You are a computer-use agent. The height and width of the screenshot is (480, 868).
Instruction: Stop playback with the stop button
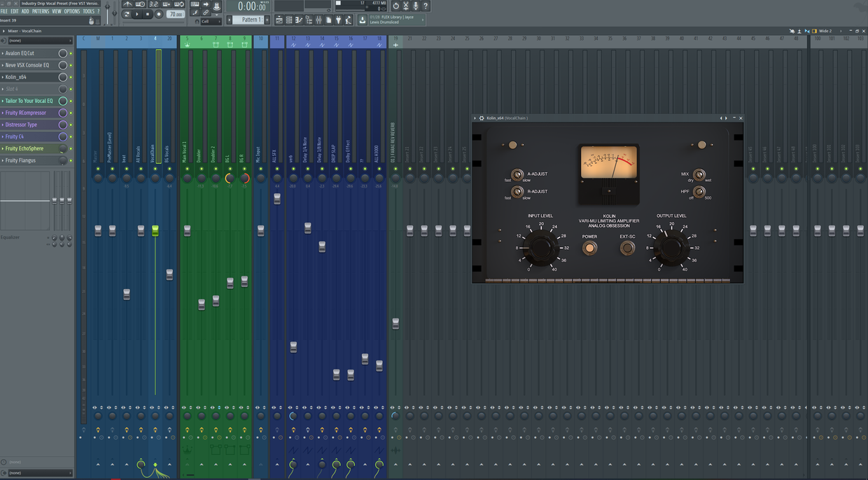click(148, 14)
